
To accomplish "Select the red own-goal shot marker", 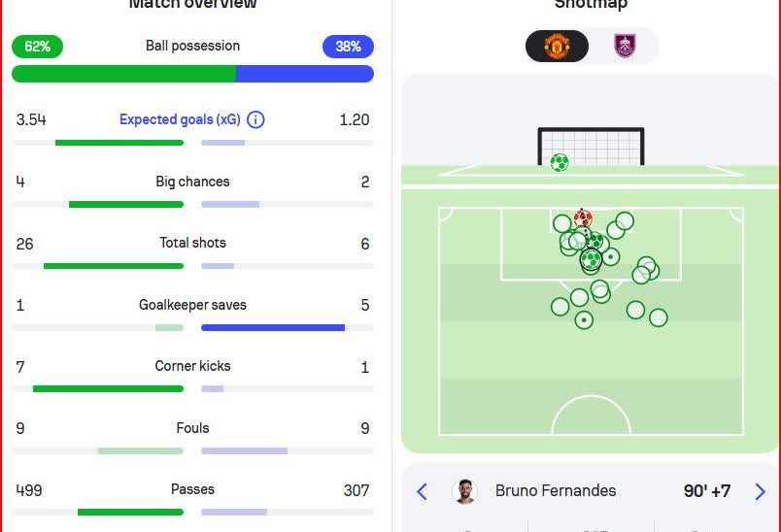I will [583, 218].
